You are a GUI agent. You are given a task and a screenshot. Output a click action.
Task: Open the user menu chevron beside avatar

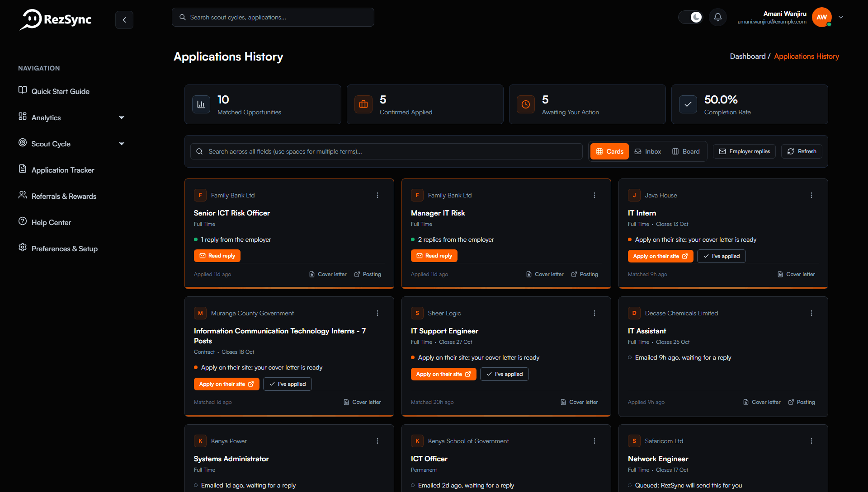pyautogui.click(x=841, y=17)
